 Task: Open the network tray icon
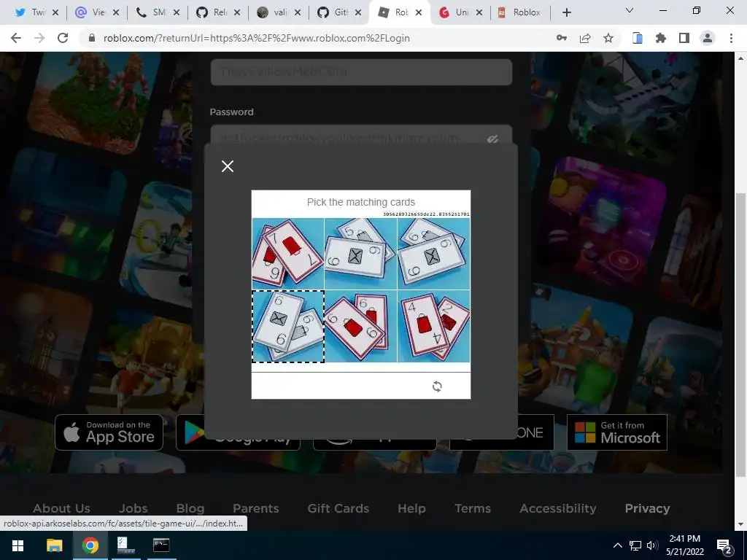click(635, 545)
